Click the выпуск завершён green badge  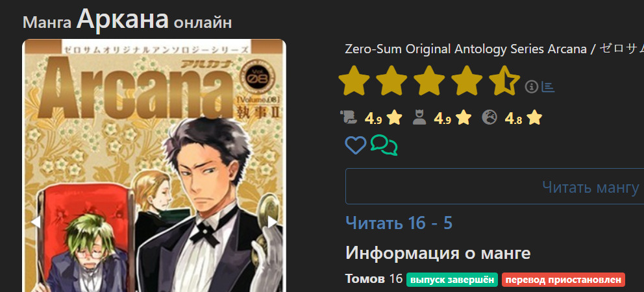(x=452, y=280)
